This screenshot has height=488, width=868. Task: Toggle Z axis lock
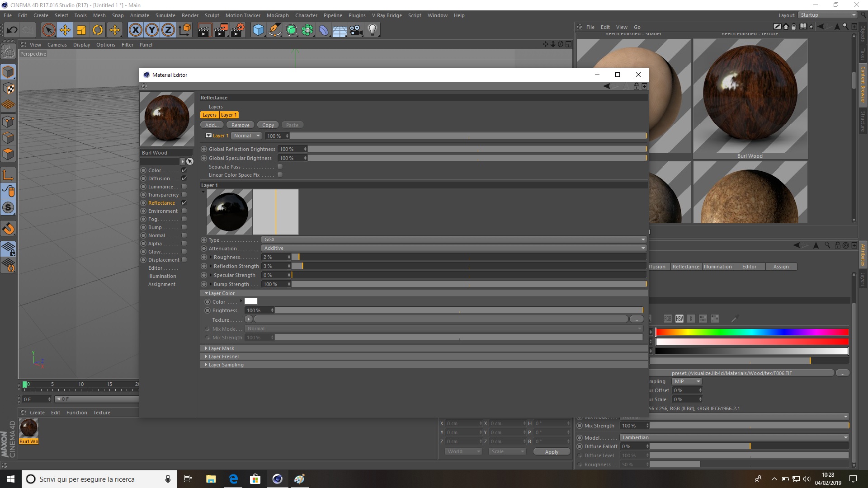[x=168, y=30]
